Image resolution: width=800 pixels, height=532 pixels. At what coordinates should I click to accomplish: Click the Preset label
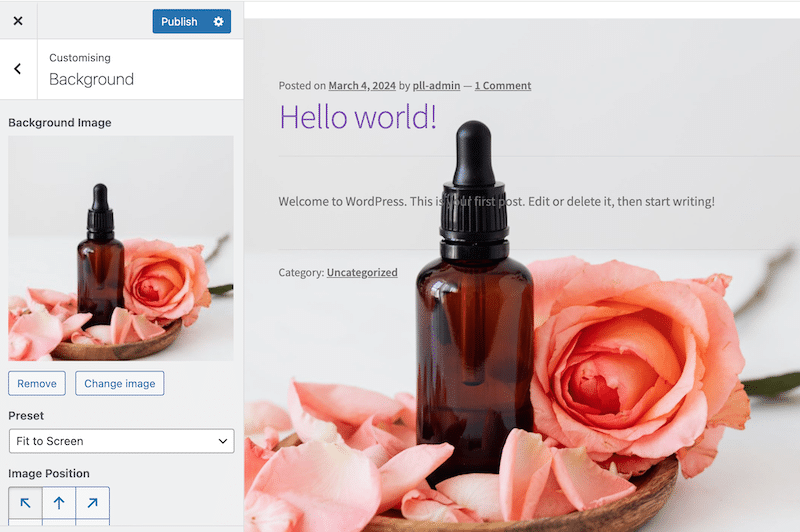tap(26, 416)
